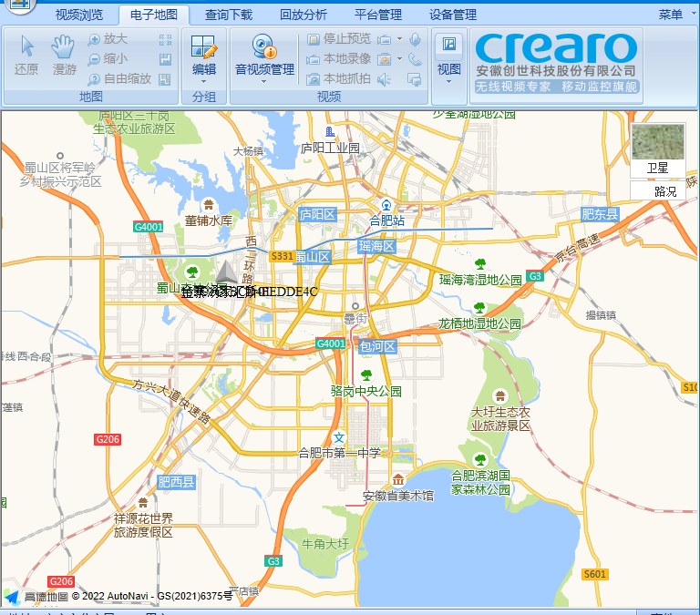Click the 缩小 zoom out tool
Image resolution: width=700 pixels, height=615 pixels.
tap(108, 59)
